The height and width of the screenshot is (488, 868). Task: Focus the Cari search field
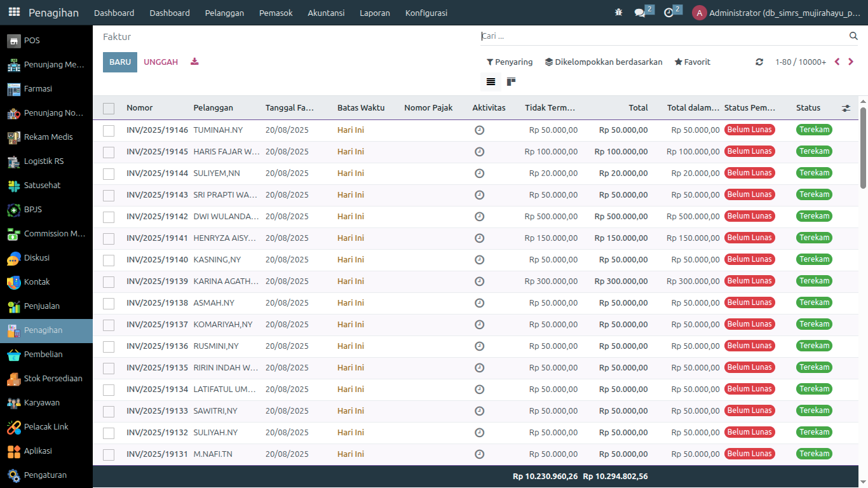tap(661, 36)
